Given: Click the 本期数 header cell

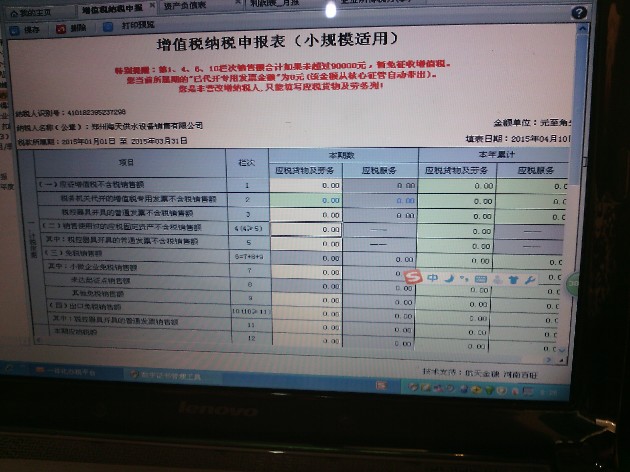Looking at the screenshot, I should [x=342, y=155].
